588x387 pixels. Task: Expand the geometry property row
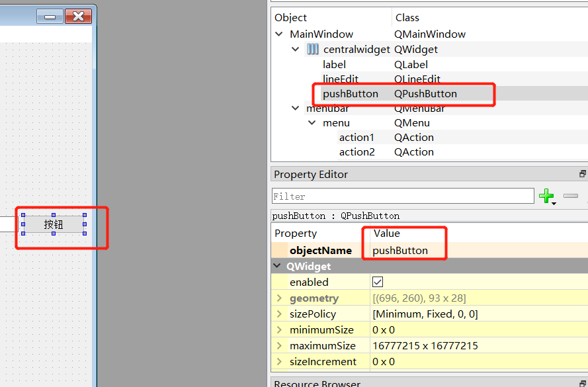(278, 298)
